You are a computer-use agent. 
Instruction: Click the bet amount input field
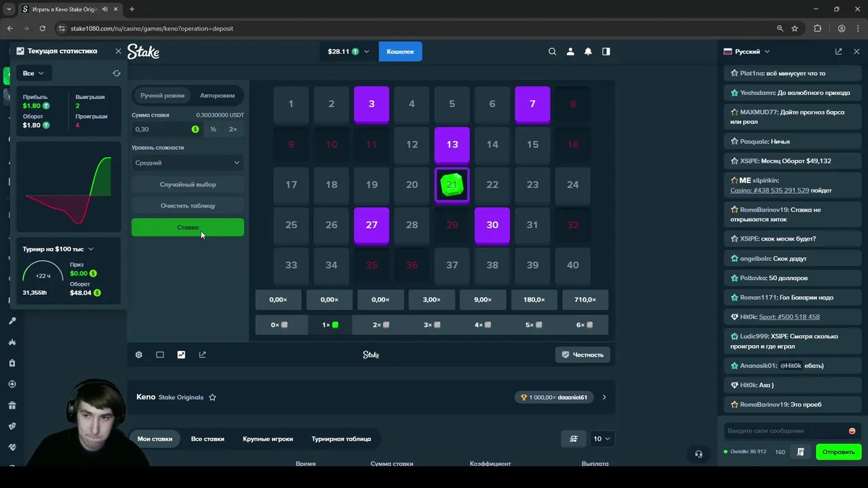click(x=166, y=129)
